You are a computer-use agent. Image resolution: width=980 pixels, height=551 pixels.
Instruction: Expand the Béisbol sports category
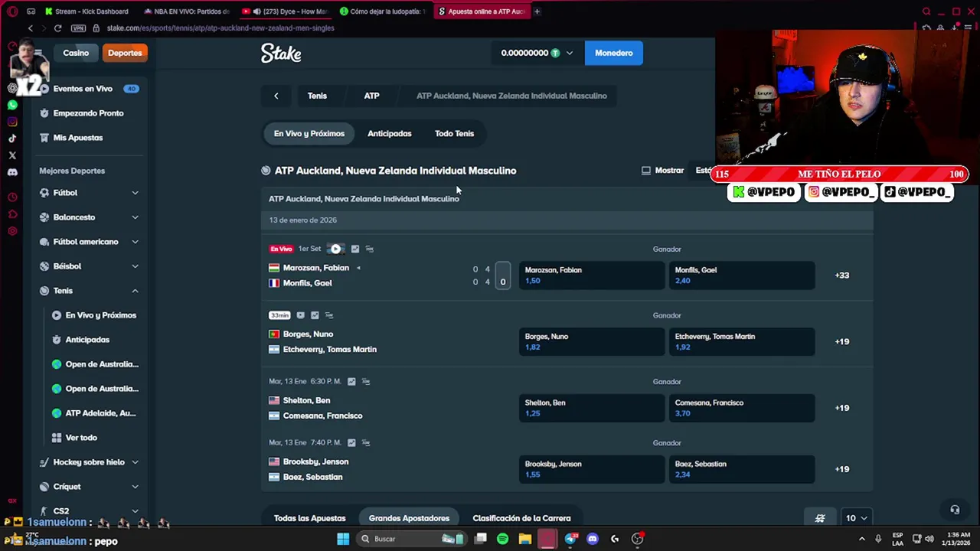[x=135, y=266]
